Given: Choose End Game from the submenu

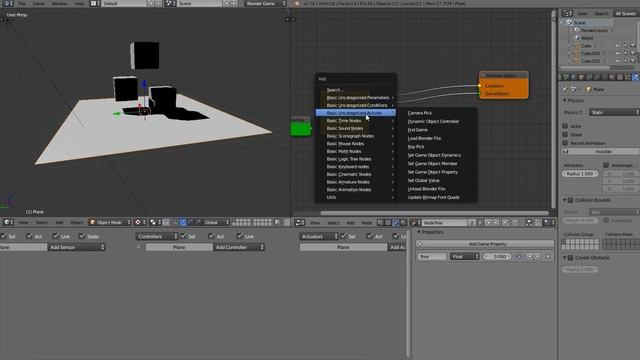Looking at the screenshot, I should [418, 130].
